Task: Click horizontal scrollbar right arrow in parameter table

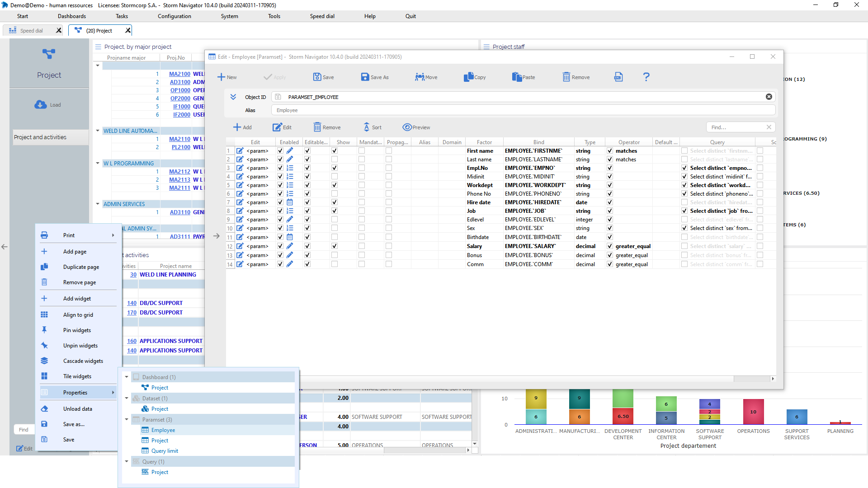Action: point(773,379)
